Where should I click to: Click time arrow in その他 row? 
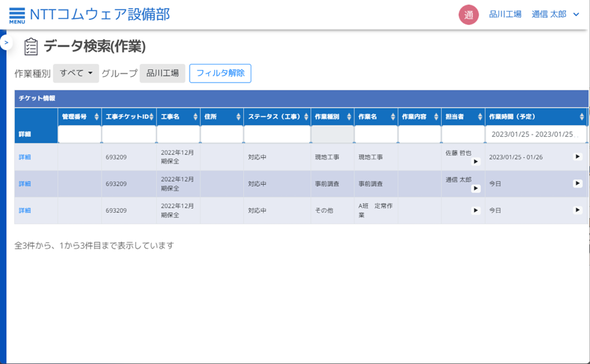(x=578, y=210)
